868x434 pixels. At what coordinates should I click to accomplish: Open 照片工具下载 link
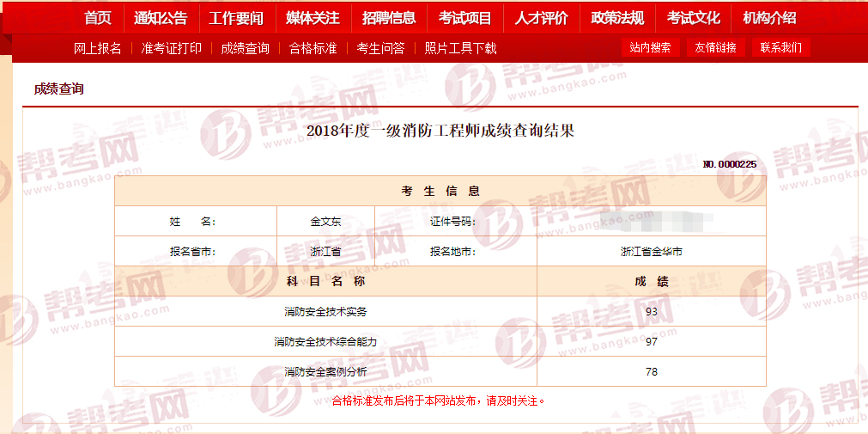pos(460,48)
